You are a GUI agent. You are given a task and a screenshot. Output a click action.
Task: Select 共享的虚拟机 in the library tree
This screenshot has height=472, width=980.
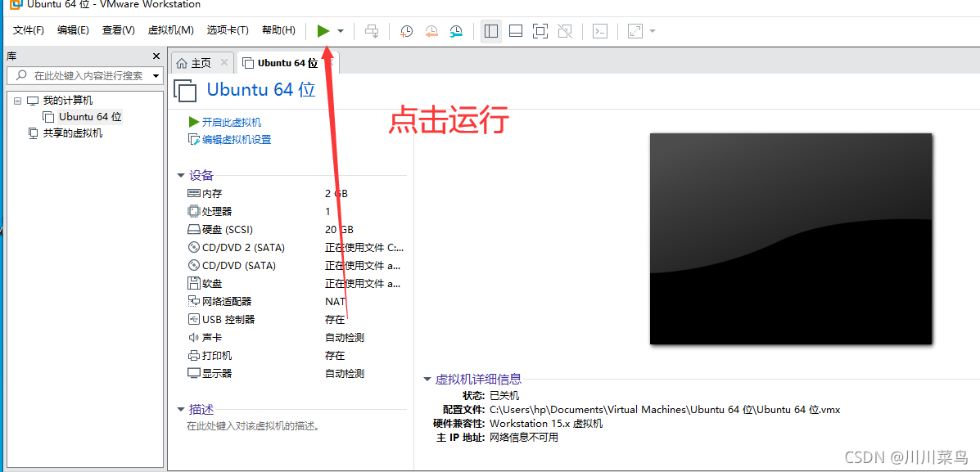tap(73, 133)
